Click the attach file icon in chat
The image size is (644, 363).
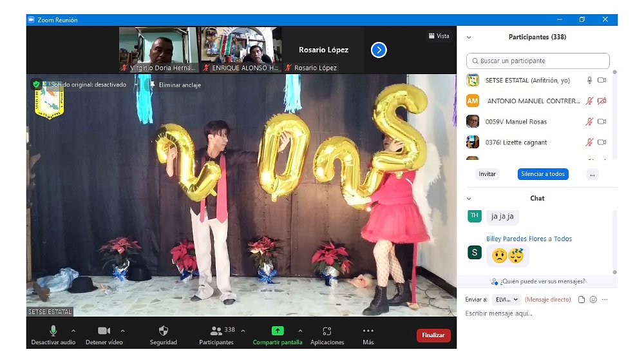tap(582, 300)
